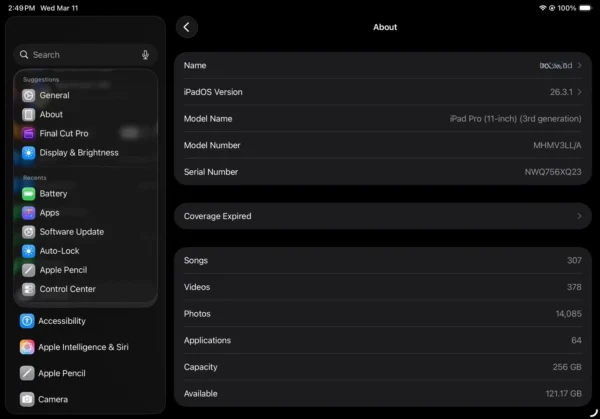Select Display & Brightness suggestion

tap(78, 153)
